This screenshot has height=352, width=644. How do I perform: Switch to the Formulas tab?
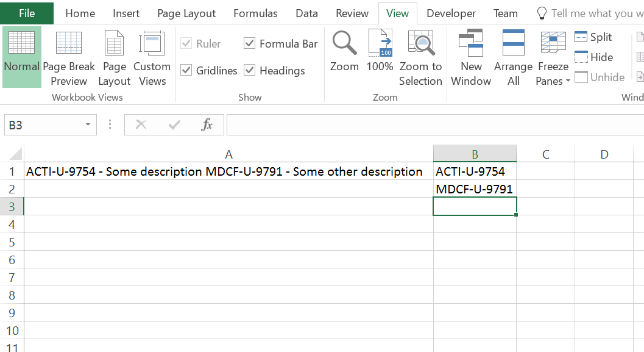click(x=255, y=13)
